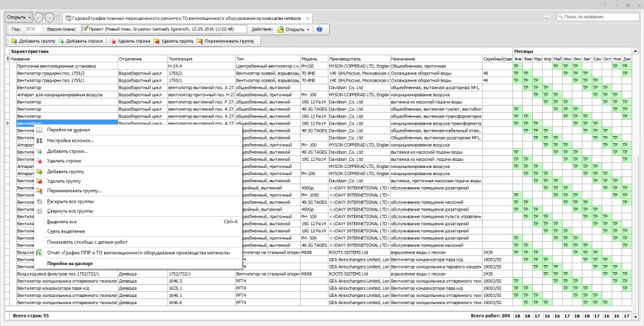Click Excel report icon in context menu
This screenshot has height=326, width=644.
[x=40, y=252]
